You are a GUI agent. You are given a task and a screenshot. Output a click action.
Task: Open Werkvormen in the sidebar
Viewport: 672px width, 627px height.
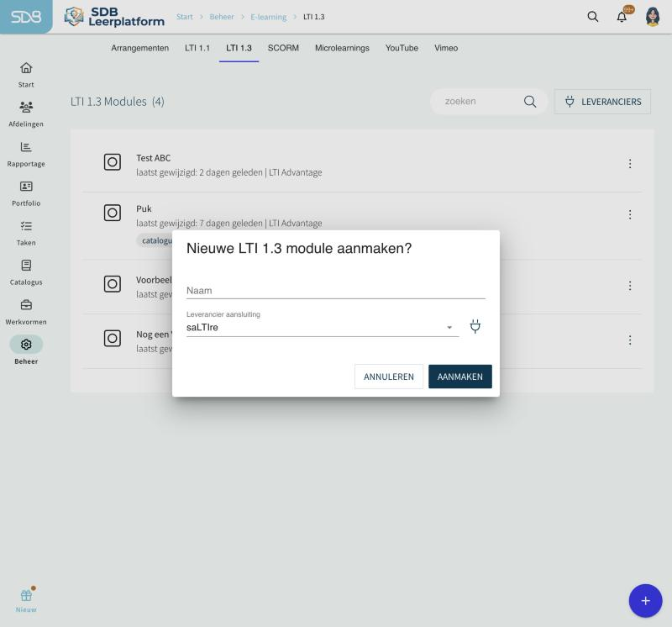[x=26, y=312]
